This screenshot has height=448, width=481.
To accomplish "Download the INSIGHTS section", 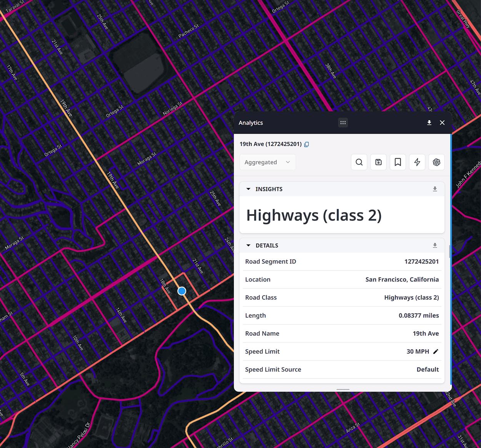I will click(435, 189).
